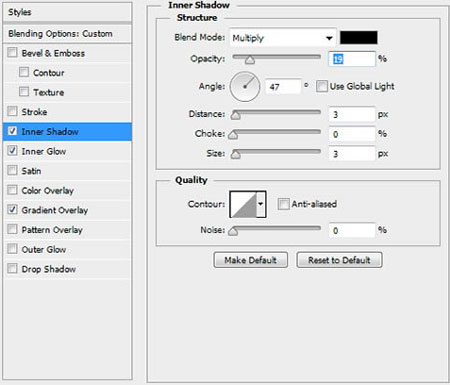450x385 pixels.
Task: Open the Blend Mode Multiply dropdown
Action: point(283,38)
